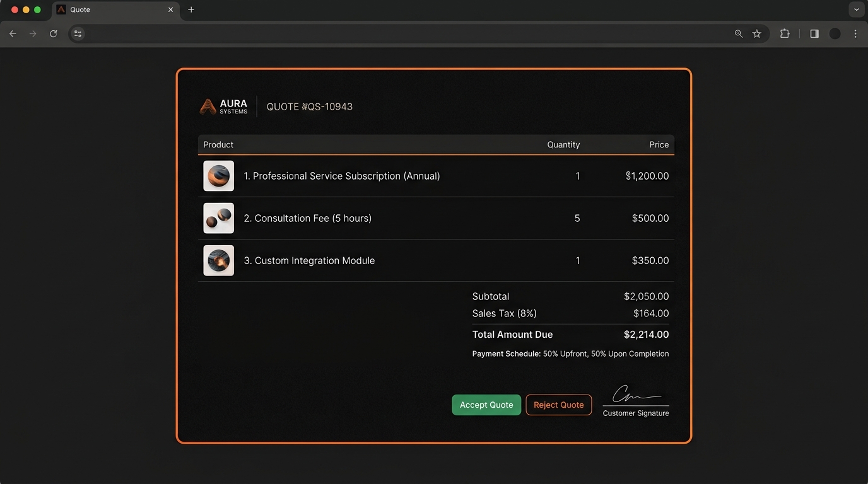Click the zoom magnifier icon in address bar

point(739,34)
